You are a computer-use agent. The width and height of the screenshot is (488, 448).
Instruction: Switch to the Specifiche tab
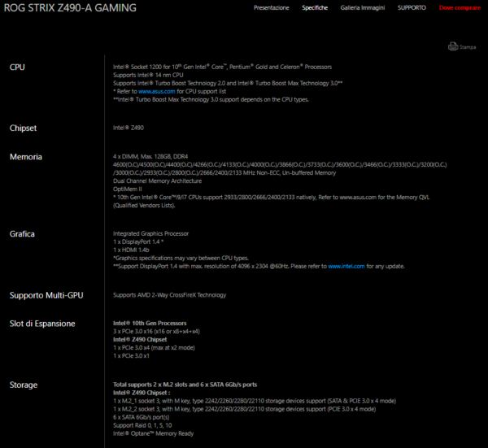click(x=315, y=8)
